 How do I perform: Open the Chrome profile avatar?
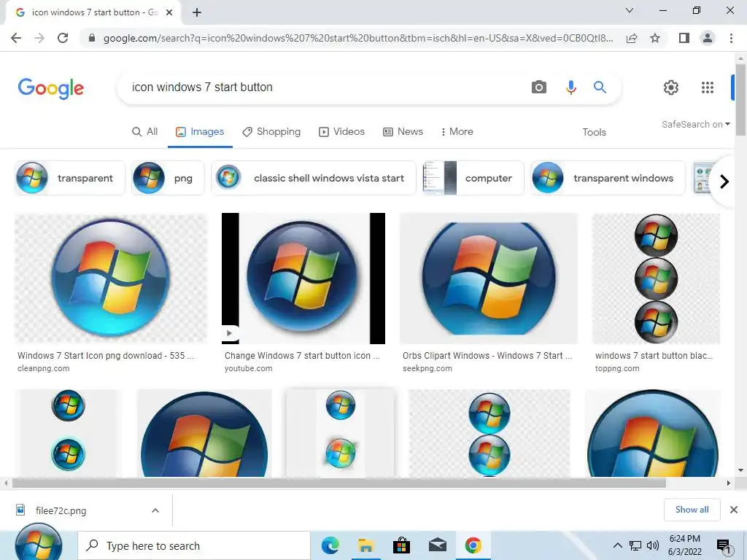click(x=708, y=38)
